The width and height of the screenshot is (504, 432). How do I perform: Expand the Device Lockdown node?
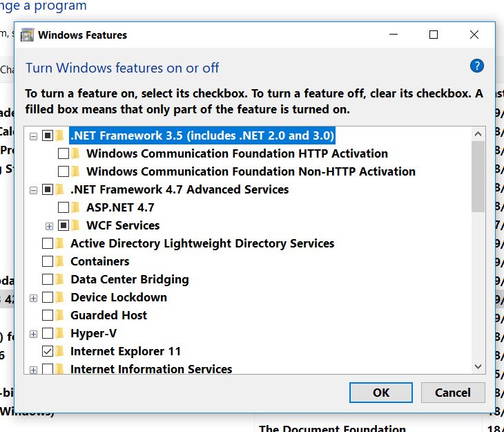click(33, 299)
